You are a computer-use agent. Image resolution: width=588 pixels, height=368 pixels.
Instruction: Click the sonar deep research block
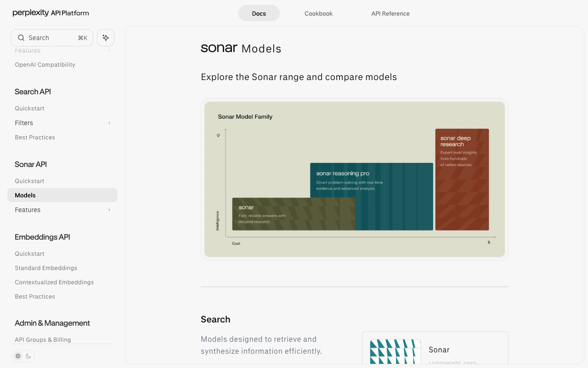click(x=462, y=179)
